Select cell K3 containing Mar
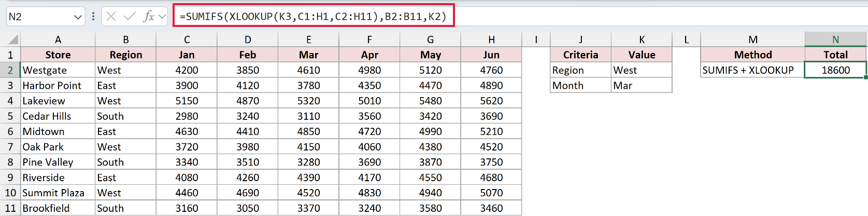The width and height of the screenshot is (868, 216). point(642,86)
